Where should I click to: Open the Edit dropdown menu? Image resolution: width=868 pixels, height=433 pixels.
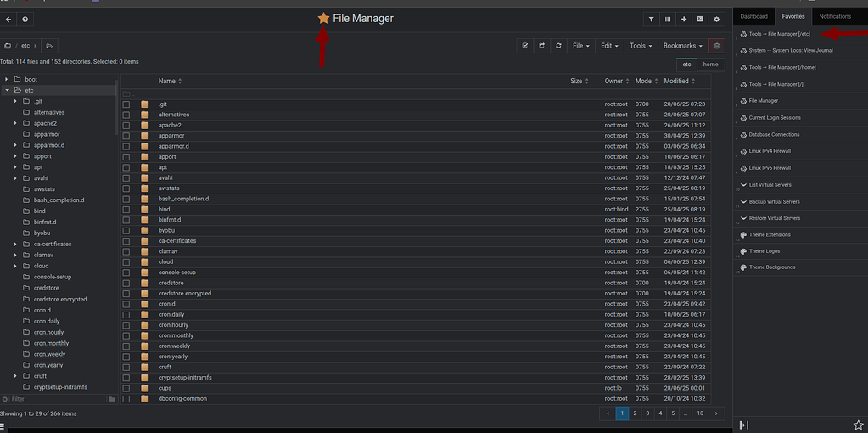click(609, 46)
